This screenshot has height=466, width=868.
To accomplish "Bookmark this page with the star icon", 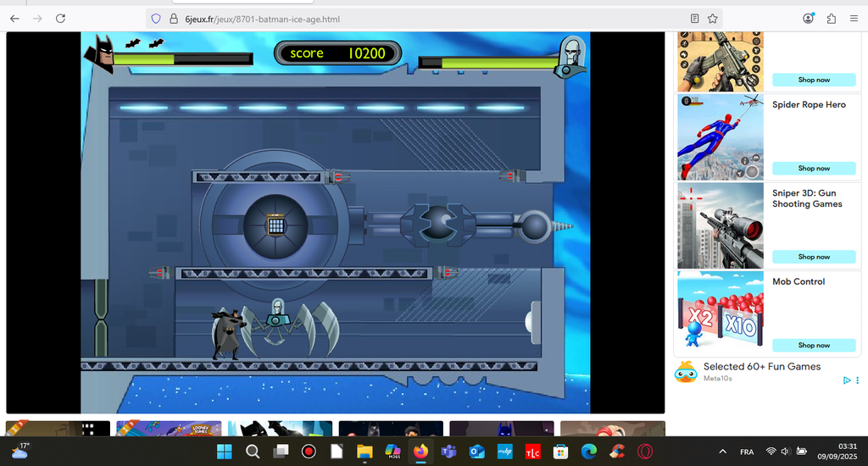I will (713, 18).
